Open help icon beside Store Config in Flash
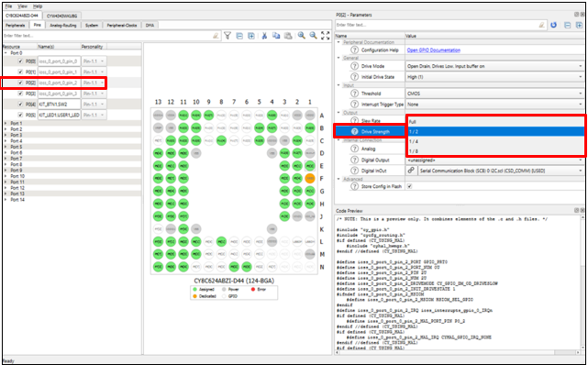Screen dimensions: 588x365 coord(354,186)
